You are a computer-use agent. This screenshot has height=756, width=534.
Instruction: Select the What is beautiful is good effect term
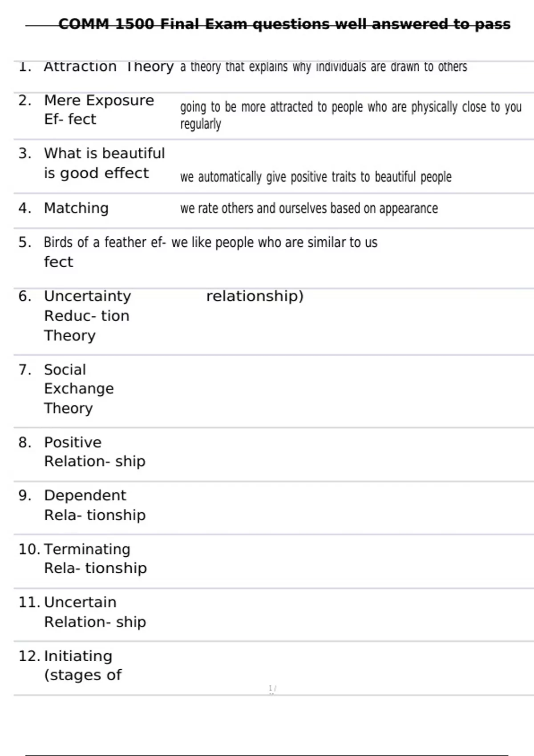104,163
